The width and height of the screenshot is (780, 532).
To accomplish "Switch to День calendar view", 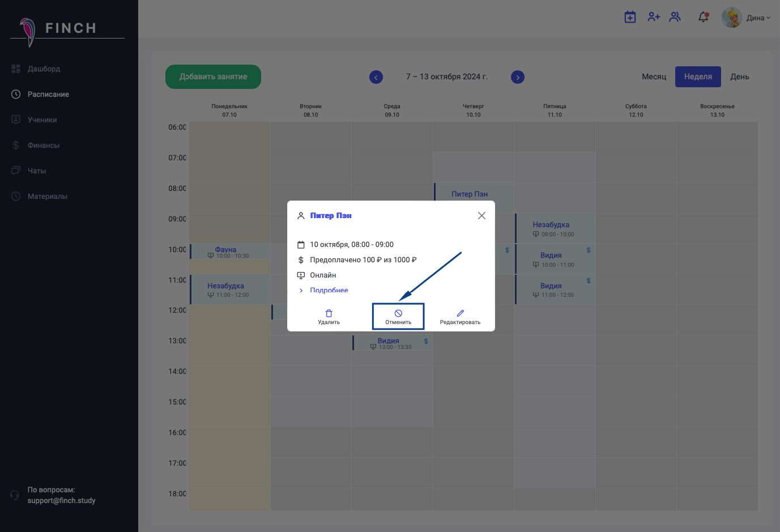I will [x=739, y=76].
